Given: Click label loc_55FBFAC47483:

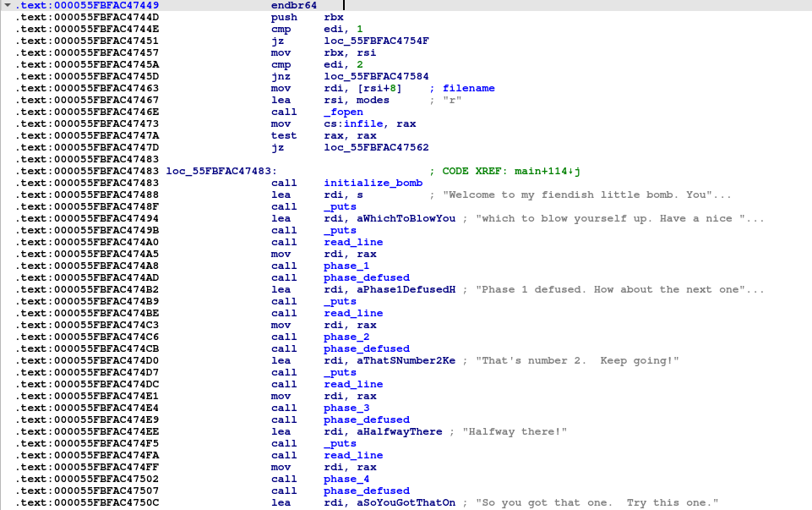Looking at the screenshot, I should point(221,171).
